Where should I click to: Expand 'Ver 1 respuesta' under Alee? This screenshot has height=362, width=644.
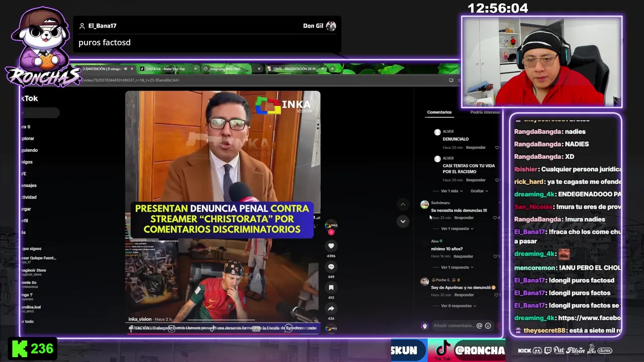click(x=457, y=267)
